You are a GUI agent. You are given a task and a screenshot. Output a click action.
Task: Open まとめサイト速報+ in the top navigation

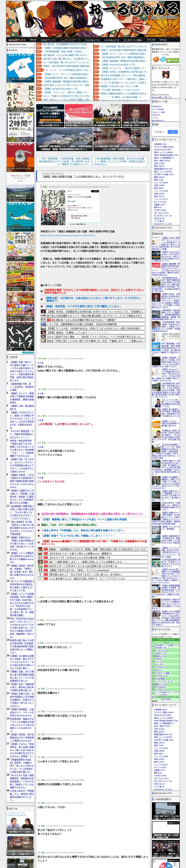point(133,40)
